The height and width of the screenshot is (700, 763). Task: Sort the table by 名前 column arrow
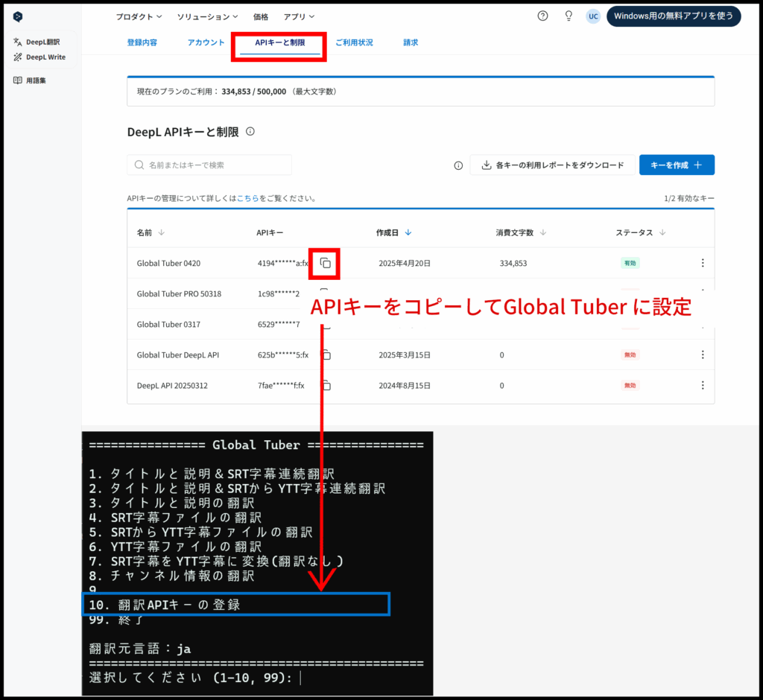[x=162, y=232]
